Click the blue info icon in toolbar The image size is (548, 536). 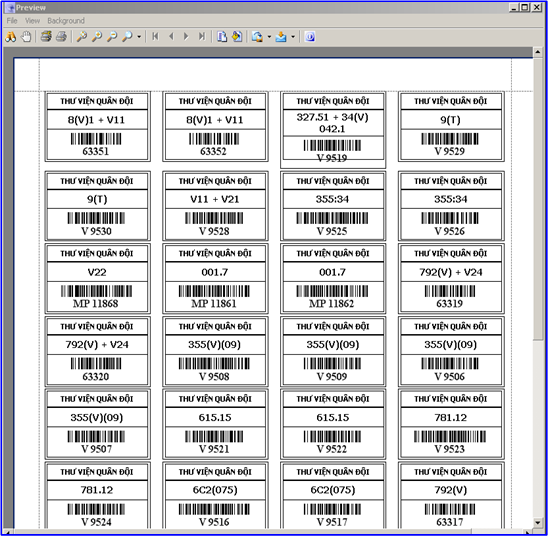(x=310, y=37)
